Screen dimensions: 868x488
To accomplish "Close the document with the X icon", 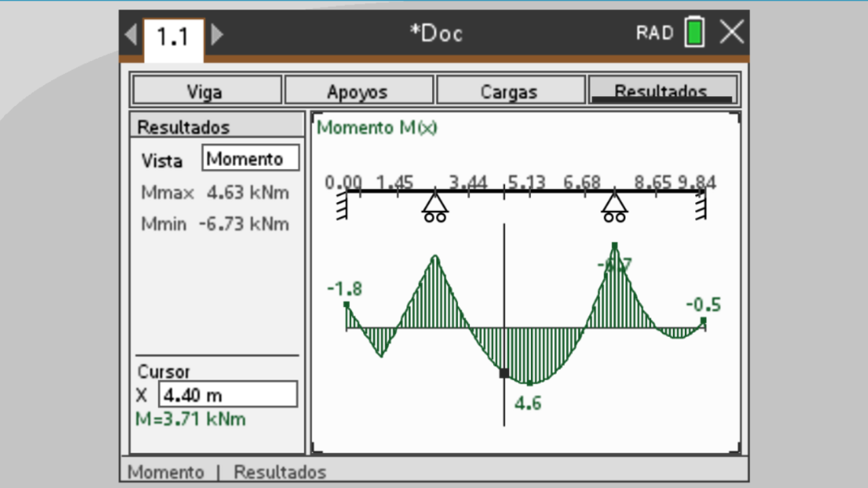I will (731, 33).
